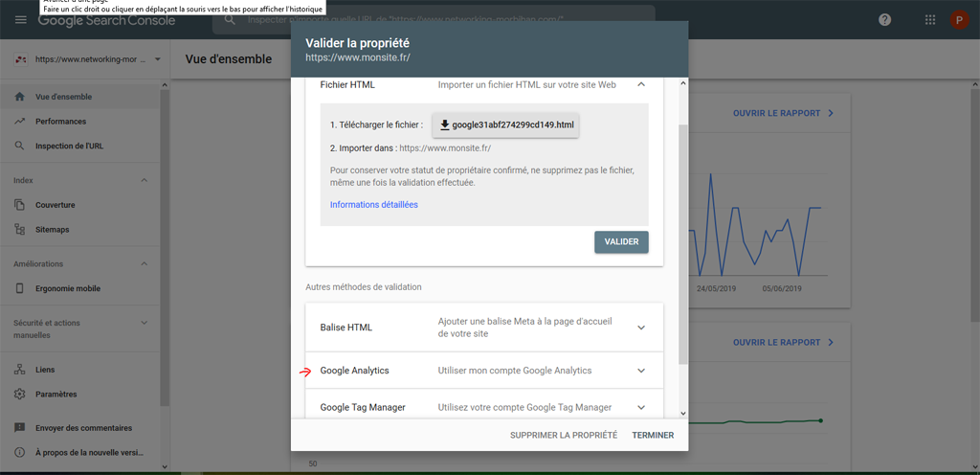Click TERMINER to close the dialog
Viewport: 980px width, 475px height.
coord(653,435)
